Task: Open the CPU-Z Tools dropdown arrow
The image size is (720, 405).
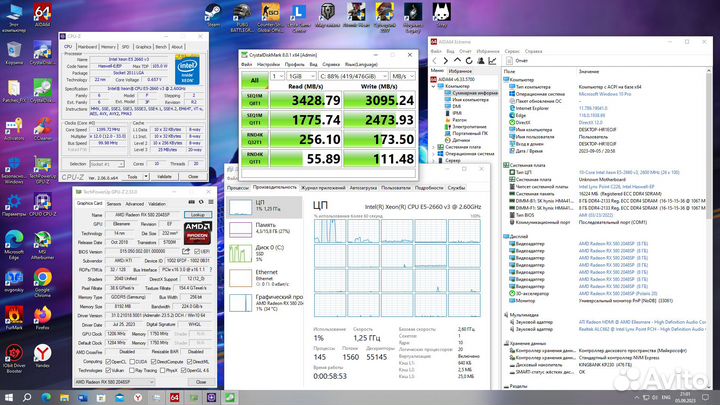Action: pos(146,176)
